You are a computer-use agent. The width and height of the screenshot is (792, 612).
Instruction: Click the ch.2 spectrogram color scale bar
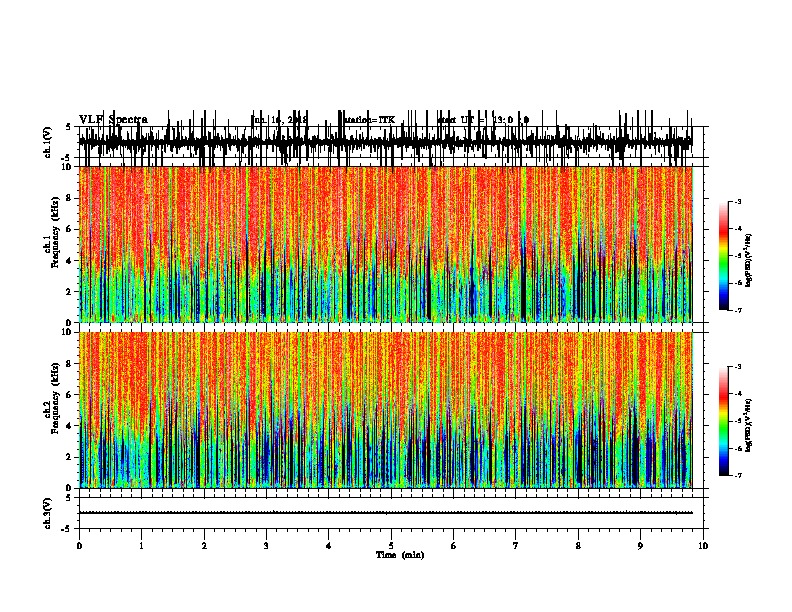[x=724, y=421]
